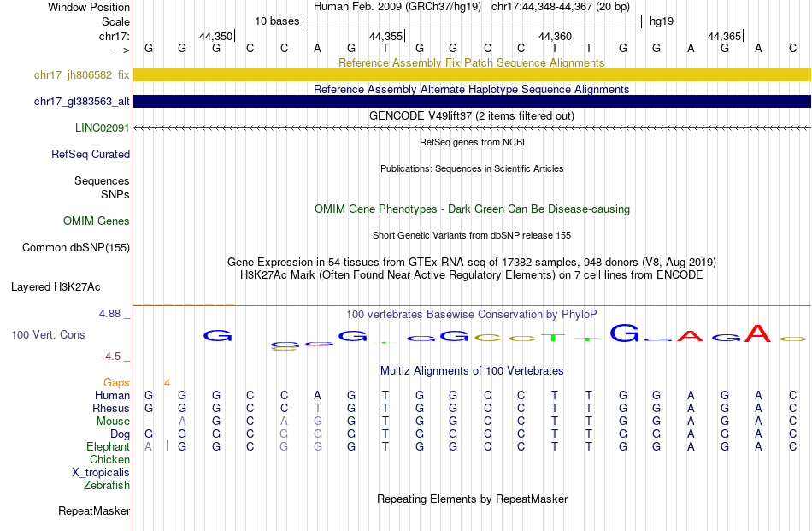
Task: Click the Reference Assembly Fix Patch Sequence Alignments title
Action: pyautogui.click(x=471, y=62)
